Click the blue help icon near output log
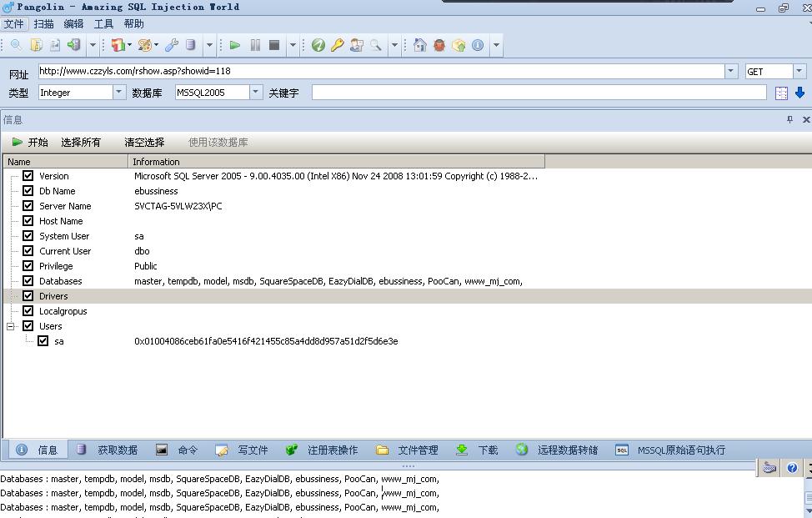This screenshot has width=812, height=518. 792,468
